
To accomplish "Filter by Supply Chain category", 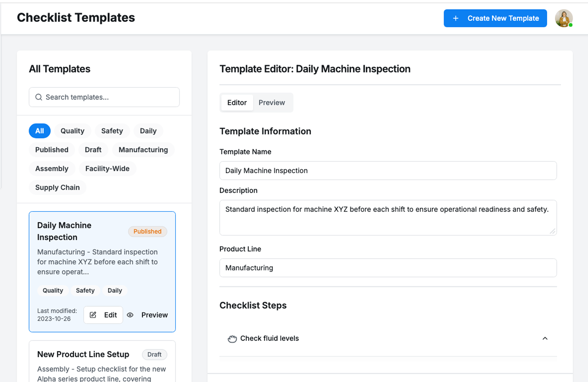I will [x=57, y=187].
